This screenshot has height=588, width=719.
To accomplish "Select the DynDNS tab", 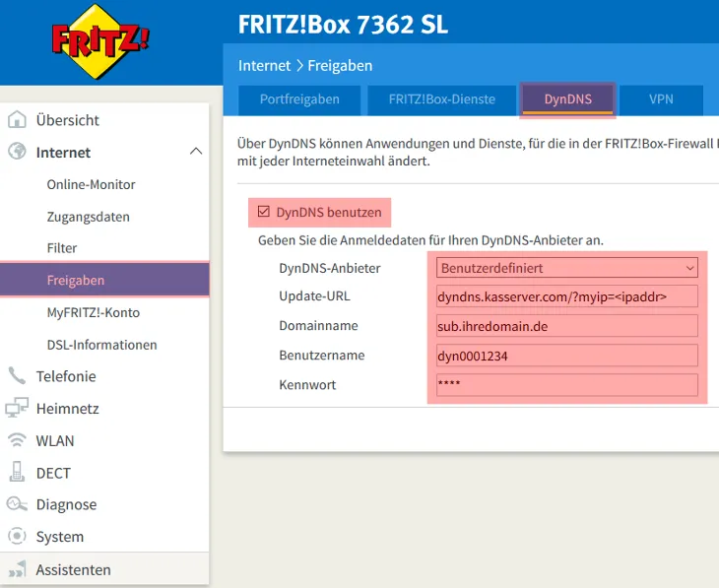I will (x=567, y=99).
